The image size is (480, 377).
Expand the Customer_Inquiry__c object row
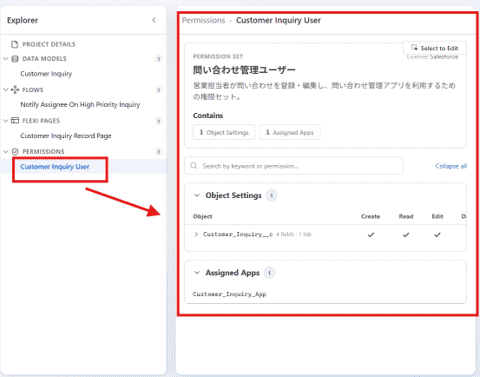[x=196, y=234]
